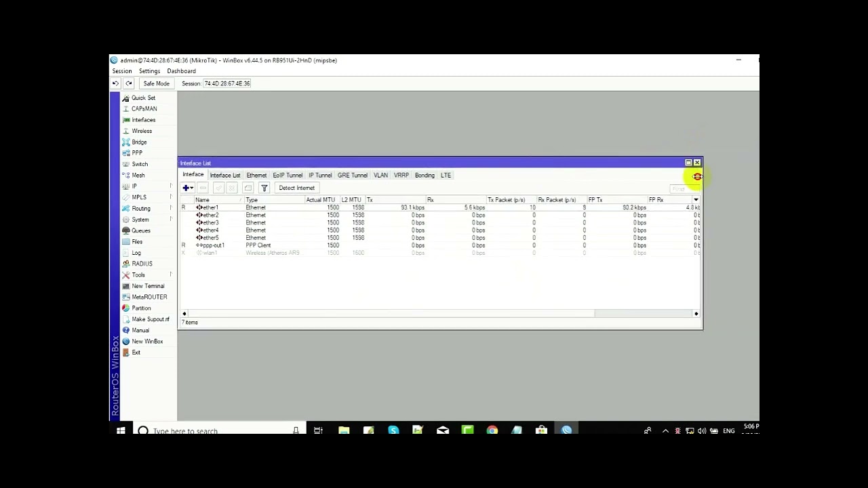Click the Comment toolbar icon
868x488 pixels.
point(248,188)
